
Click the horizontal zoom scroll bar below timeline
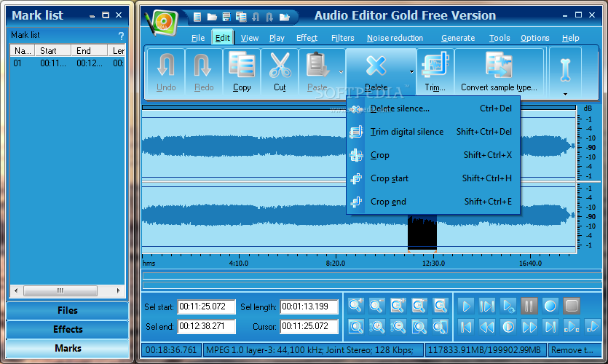coord(371,276)
